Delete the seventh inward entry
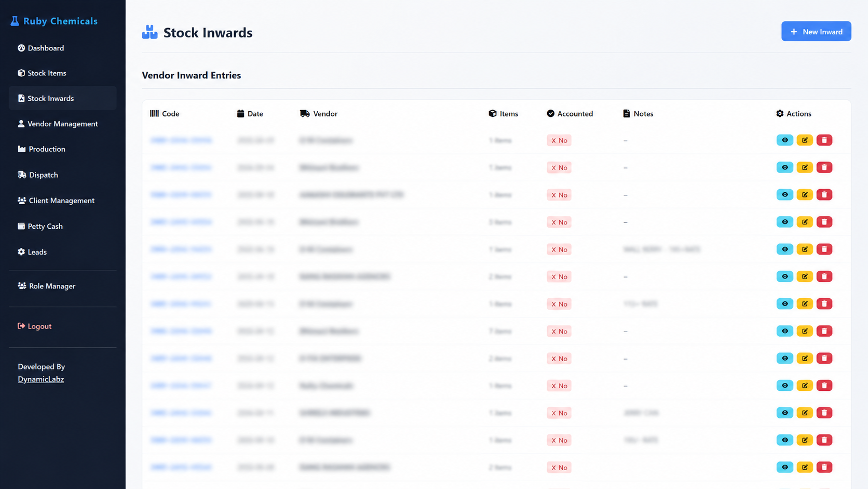Viewport: 868px width, 489px height. [824, 304]
